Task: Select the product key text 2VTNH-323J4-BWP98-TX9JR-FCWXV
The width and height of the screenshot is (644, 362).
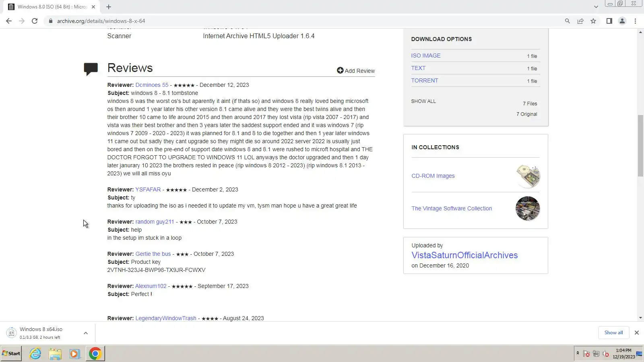Action: (156, 270)
